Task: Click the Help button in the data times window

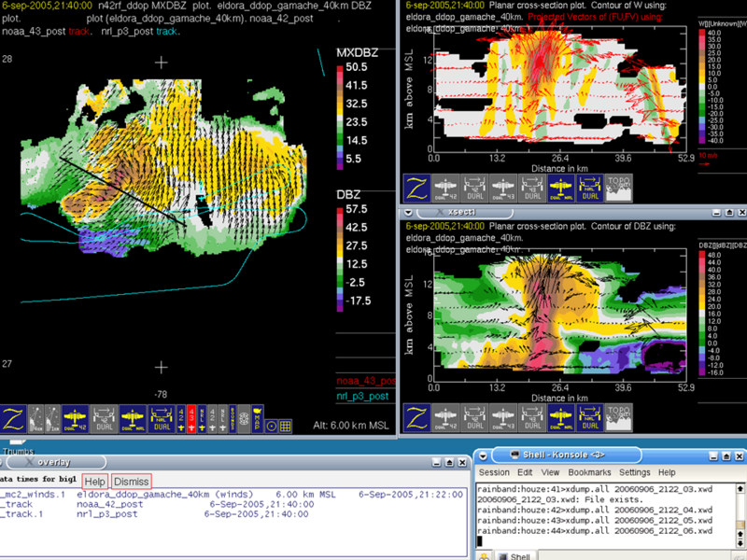Action: pos(94,481)
